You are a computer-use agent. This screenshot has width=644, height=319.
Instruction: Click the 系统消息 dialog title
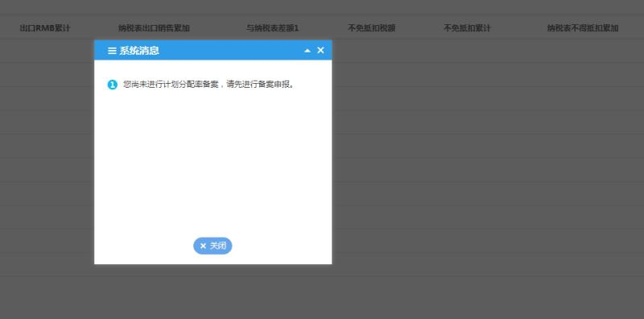(x=139, y=51)
